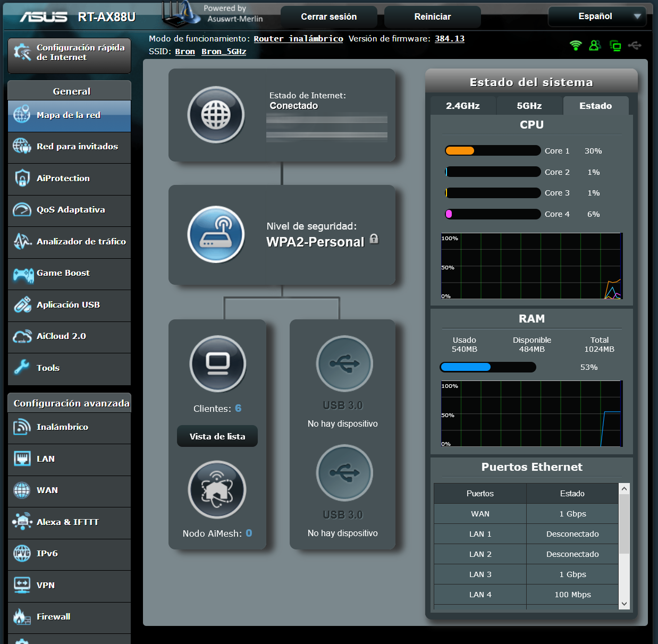Open Game Boost menu item
Screen dimensions: 658x644
(x=70, y=274)
